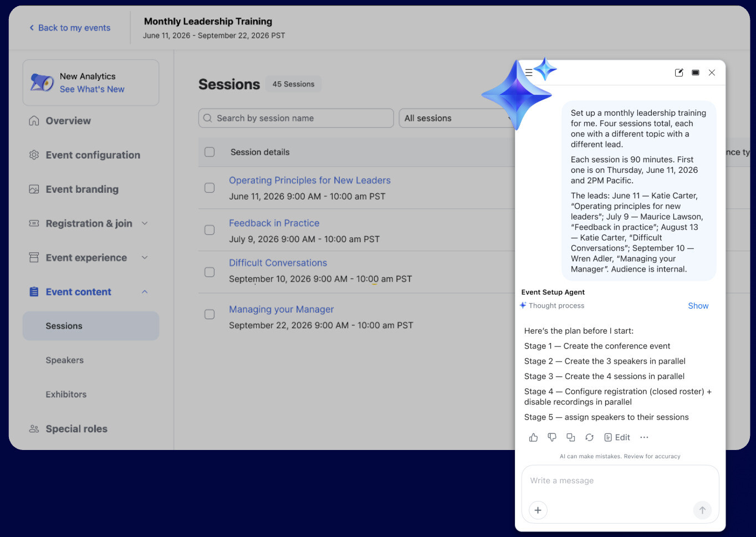Click the send message arrow button
The height and width of the screenshot is (537, 756).
point(702,510)
